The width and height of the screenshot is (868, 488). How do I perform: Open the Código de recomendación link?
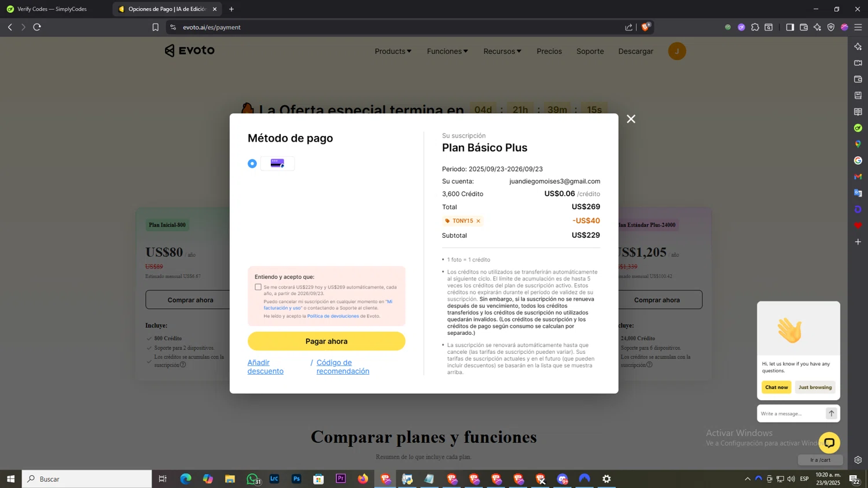point(343,367)
